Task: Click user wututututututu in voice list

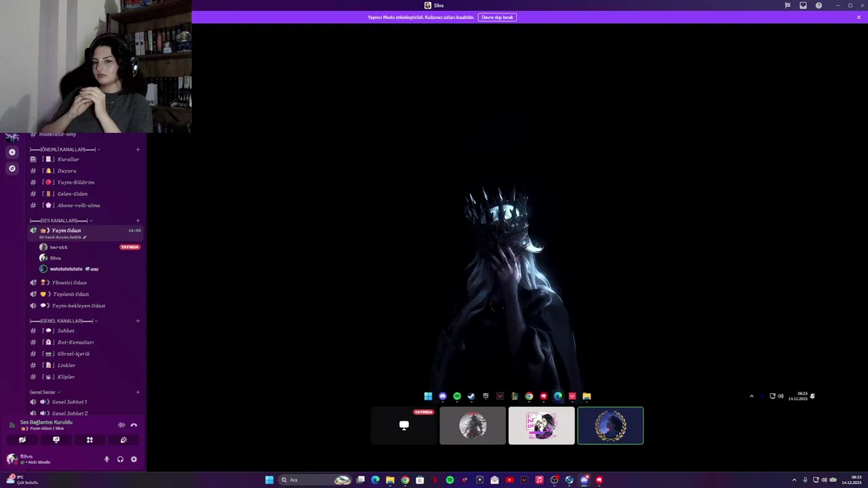Action: click(66, 269)
